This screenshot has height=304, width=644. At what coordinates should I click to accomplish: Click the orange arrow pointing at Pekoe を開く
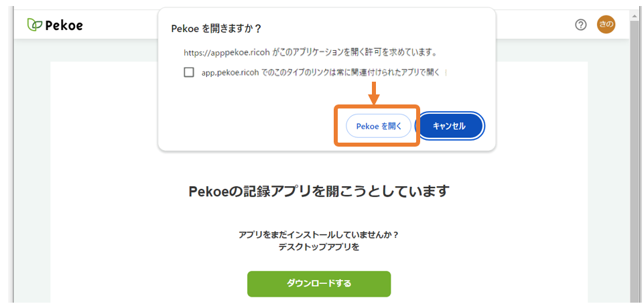pyautogui.click(x=374, y=94)
